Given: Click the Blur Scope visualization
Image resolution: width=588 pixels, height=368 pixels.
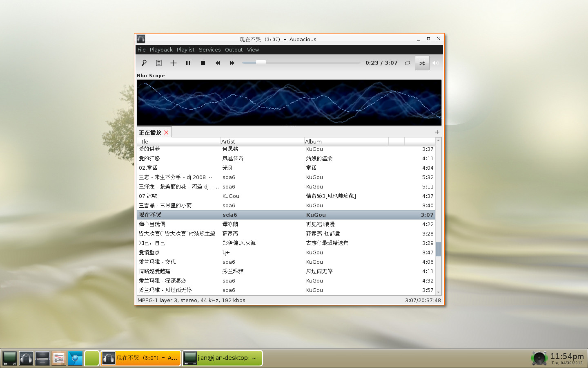Looking at the screenshot, I should pyautogui.click(x=289, y=103).
